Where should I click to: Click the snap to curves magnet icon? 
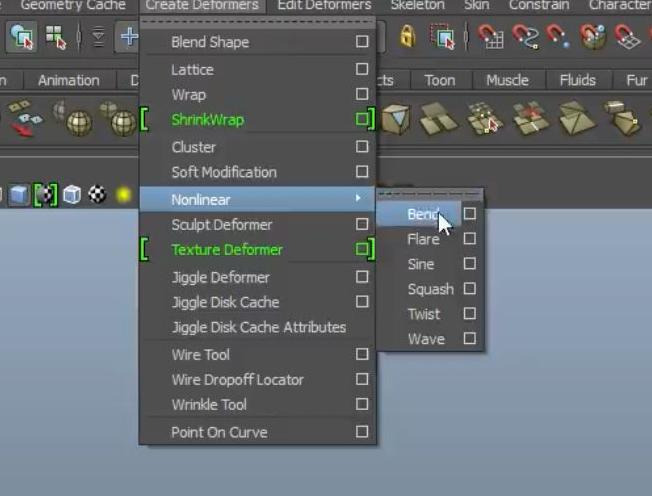click(525, 37)
